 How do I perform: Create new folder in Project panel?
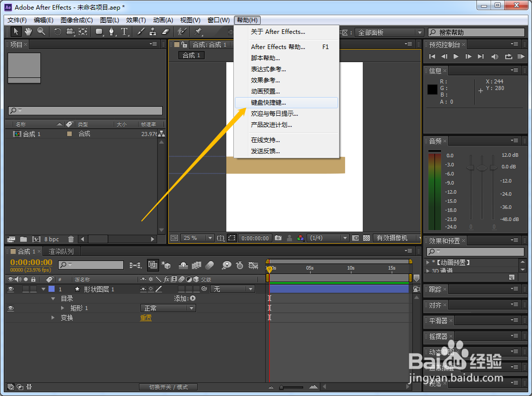click(x=23, y=239)
